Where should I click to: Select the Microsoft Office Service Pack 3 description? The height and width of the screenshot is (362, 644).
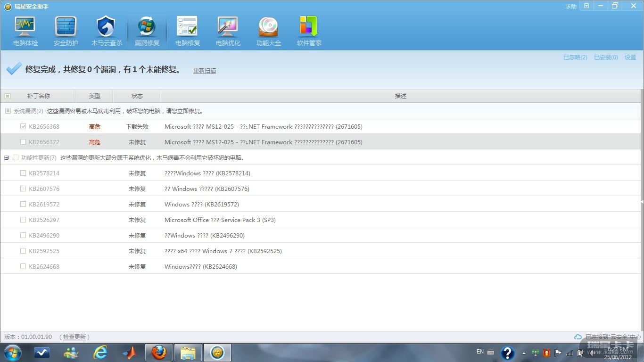(220, 220)
